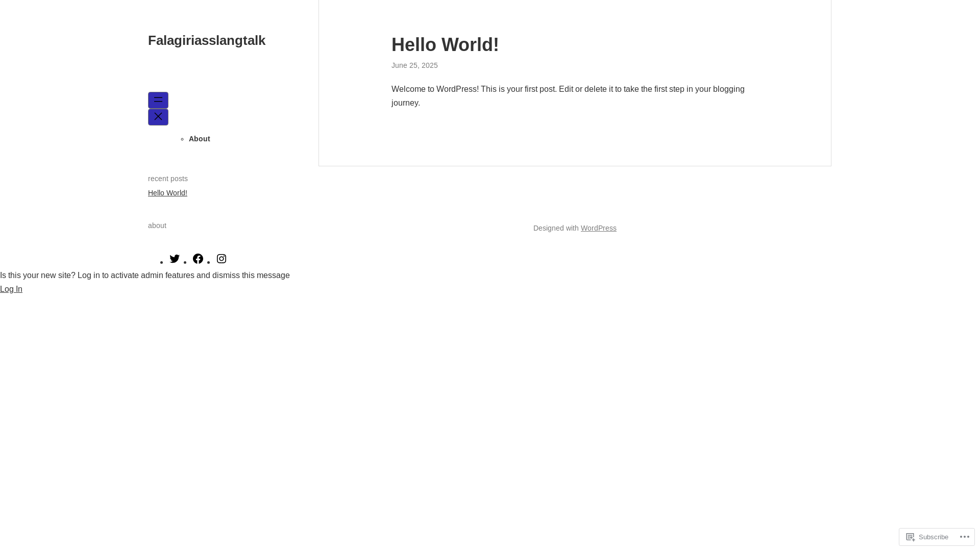Go to the About menu item
Image resolution: width=980 pixels, height=551 pixels.
click(200, 139)
